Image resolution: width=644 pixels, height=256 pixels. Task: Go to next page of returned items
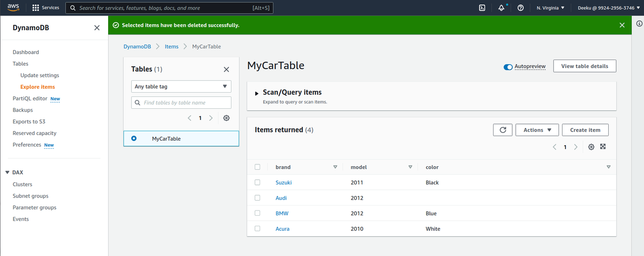click(576, 147)
